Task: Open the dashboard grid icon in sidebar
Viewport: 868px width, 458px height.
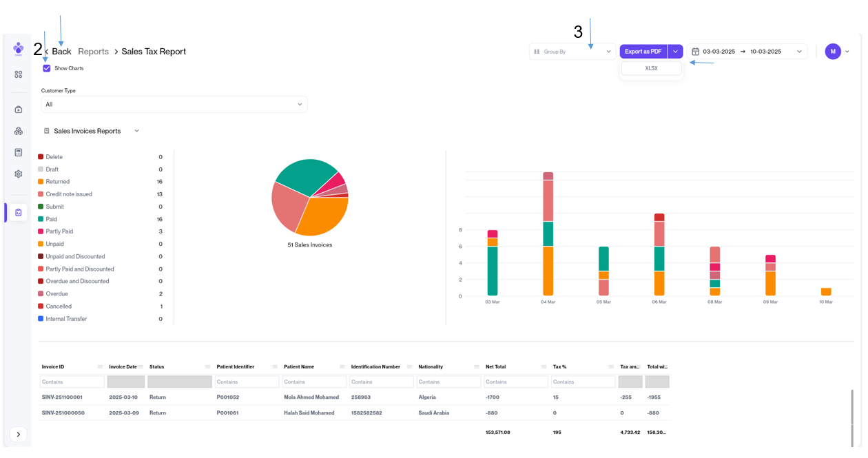Action: point(19,74)
